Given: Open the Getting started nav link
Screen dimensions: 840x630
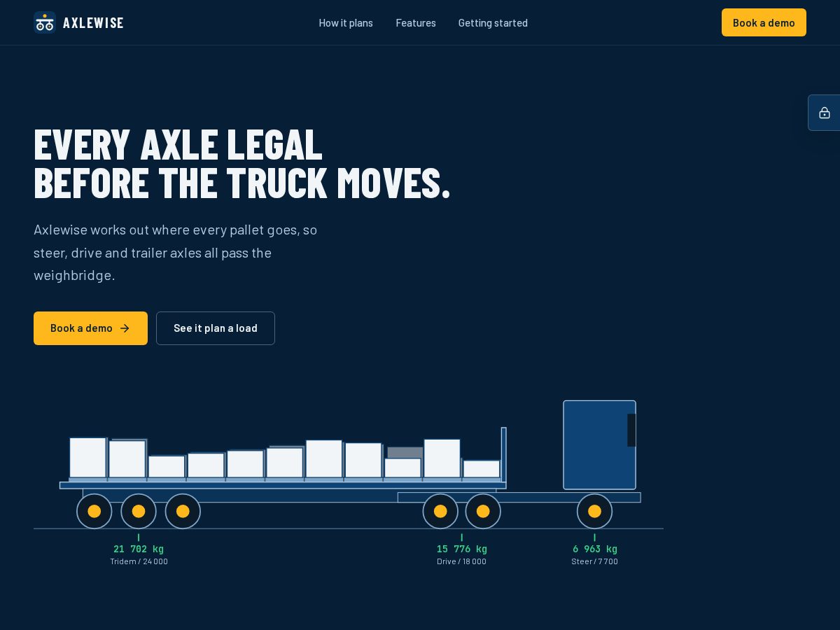Looking at the screenshot, I should (x=493, y=23).
